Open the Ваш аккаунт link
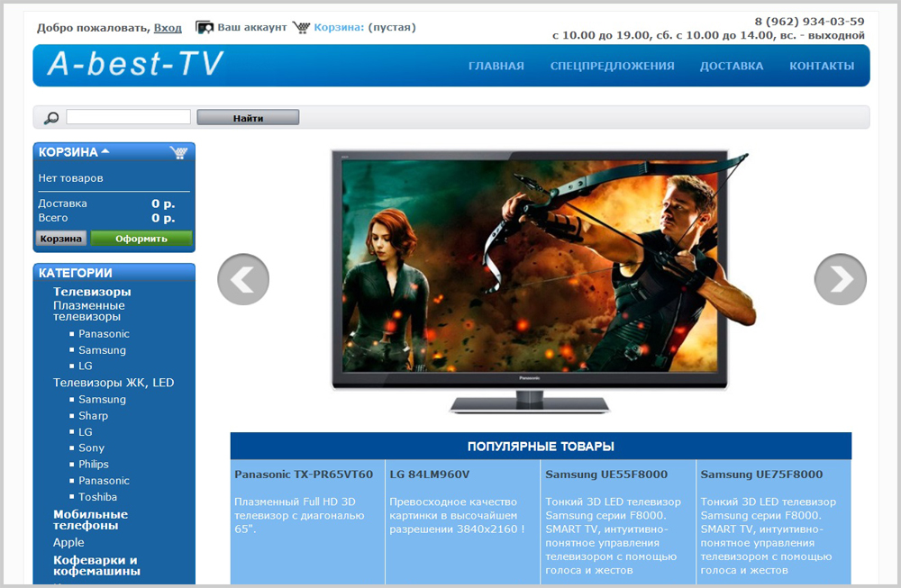This screenshot has width=901, height=588. click(251, 27)
